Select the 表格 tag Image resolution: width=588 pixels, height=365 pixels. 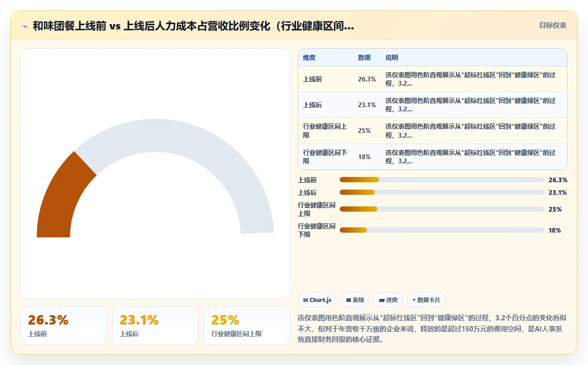point(355,300)
